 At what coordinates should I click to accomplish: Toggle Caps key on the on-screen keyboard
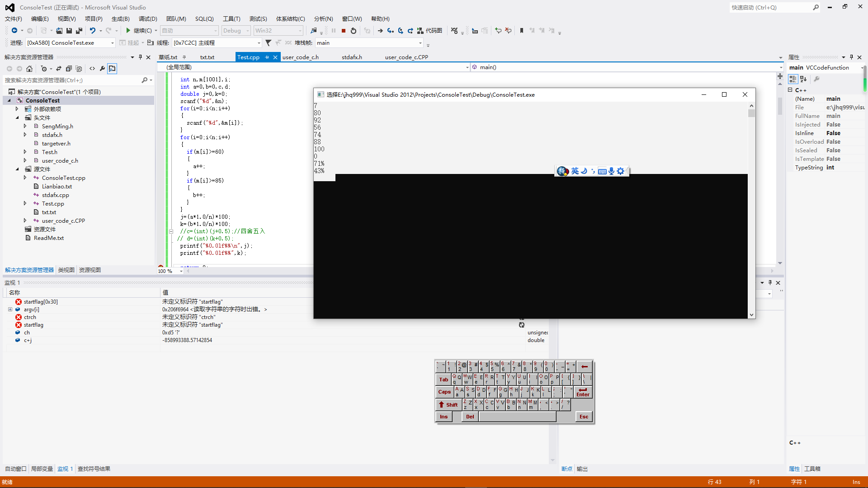[444, 392]
